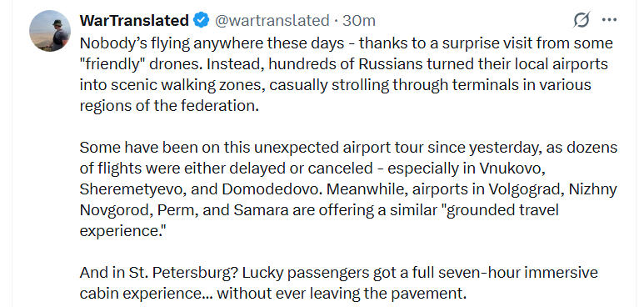Click the paragraph starting "Some have been"

348,189
